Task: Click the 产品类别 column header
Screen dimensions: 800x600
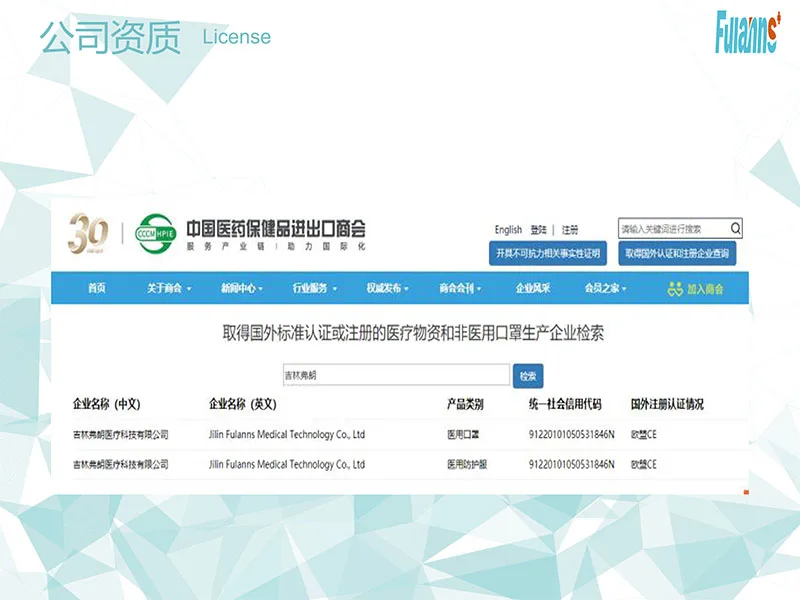Action: tap(465, 404)
